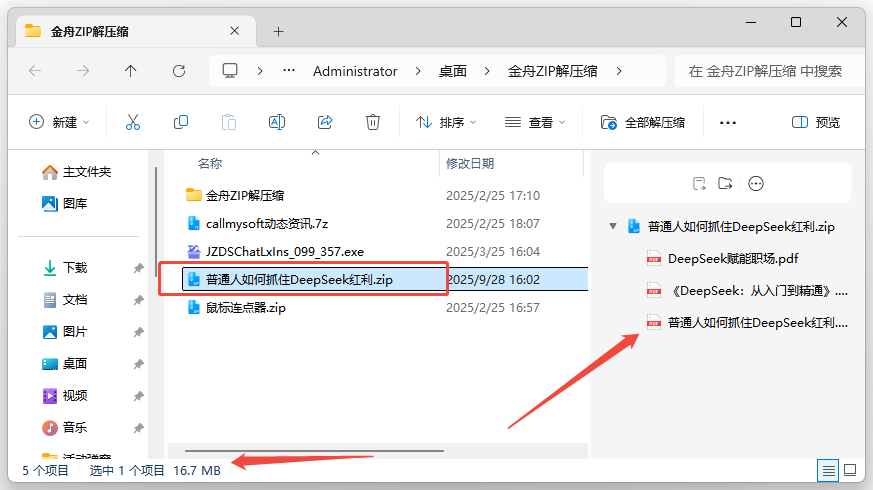
Task: Click the Copy icon in toolbar
Action: pos(180,122)
